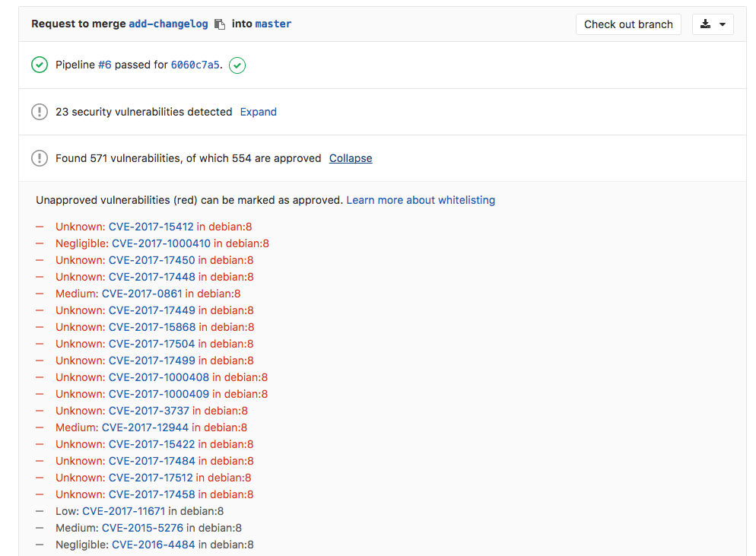Open the master branch
The image size is (756, 556).
click(273, 24)
